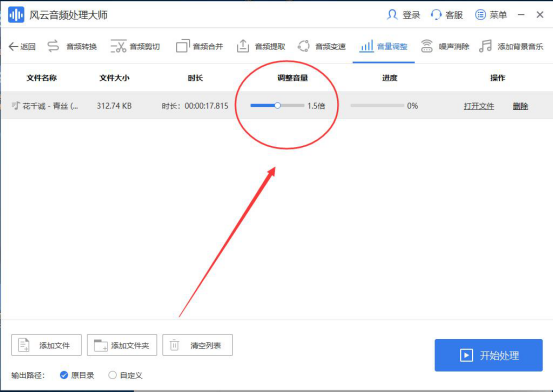Click 打开文件 link in file row
Viewport: 553px width, 392px height.
coord(479,106)
